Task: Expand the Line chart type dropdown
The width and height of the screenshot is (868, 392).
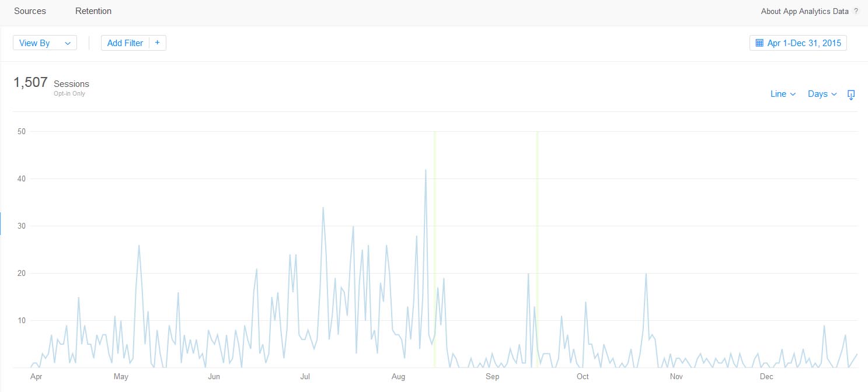Action: (x=783, y=94)
